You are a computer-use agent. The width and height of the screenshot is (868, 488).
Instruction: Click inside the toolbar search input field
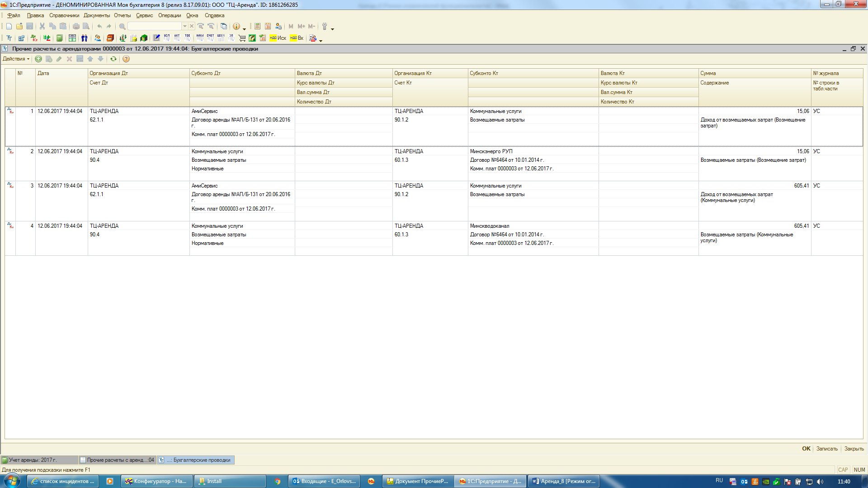(x=154, y=26)
